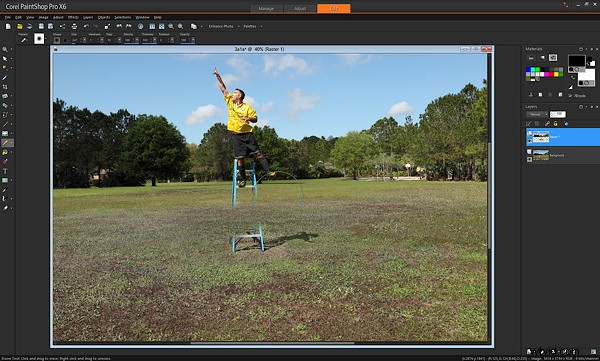600x361 pixels.
Task: Select the Text tool
Action: [5, 171]
